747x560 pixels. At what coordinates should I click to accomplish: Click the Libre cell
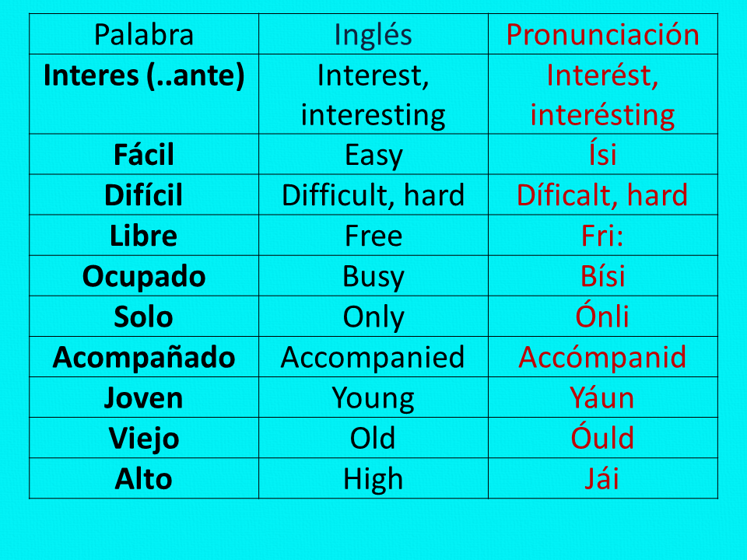coord(144,236)
